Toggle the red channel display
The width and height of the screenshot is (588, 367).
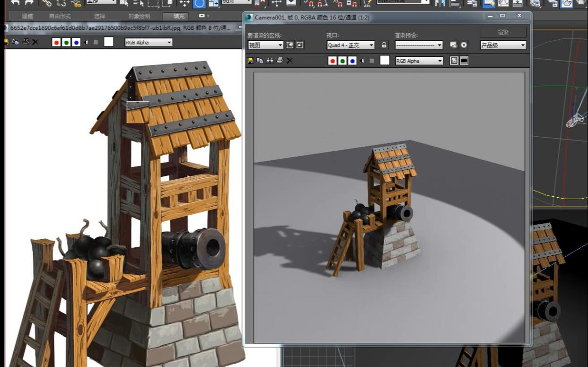coord(332,61)
